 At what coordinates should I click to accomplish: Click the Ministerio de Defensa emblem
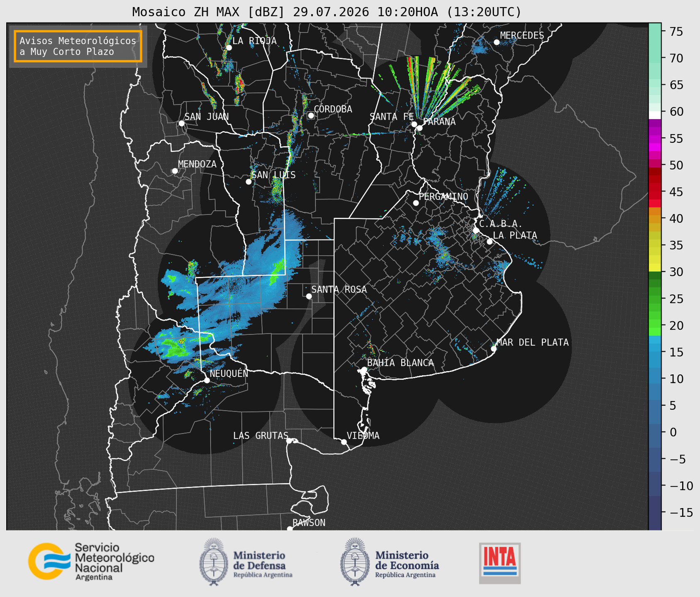214,561
